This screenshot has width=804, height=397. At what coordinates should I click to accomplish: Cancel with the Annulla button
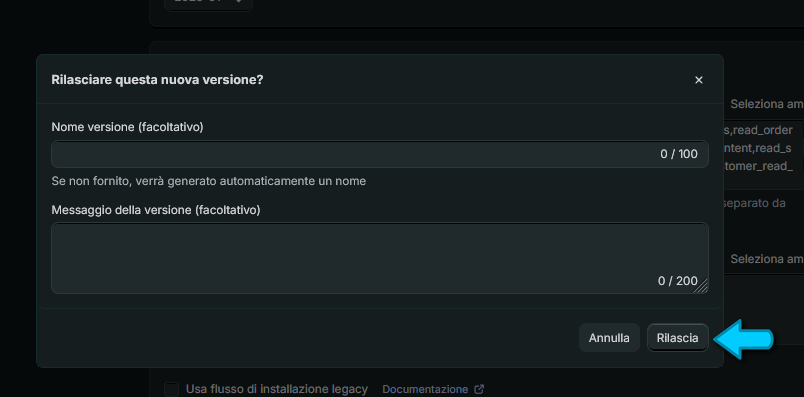(x=609, y=338)
